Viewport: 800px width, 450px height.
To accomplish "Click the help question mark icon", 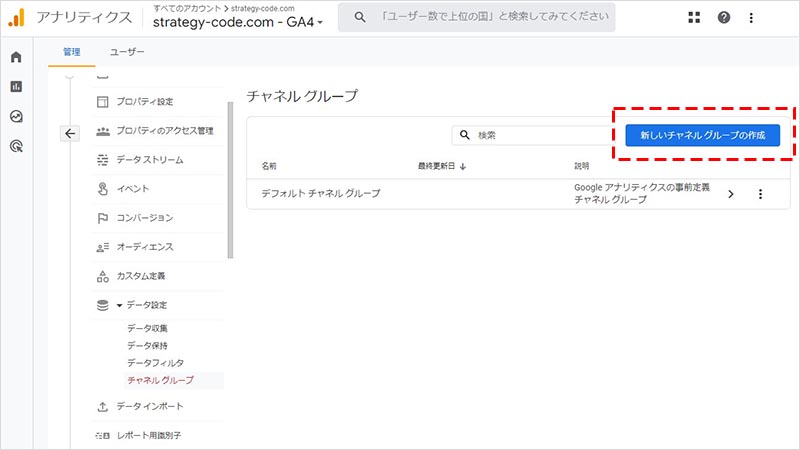I will point(724,18).
